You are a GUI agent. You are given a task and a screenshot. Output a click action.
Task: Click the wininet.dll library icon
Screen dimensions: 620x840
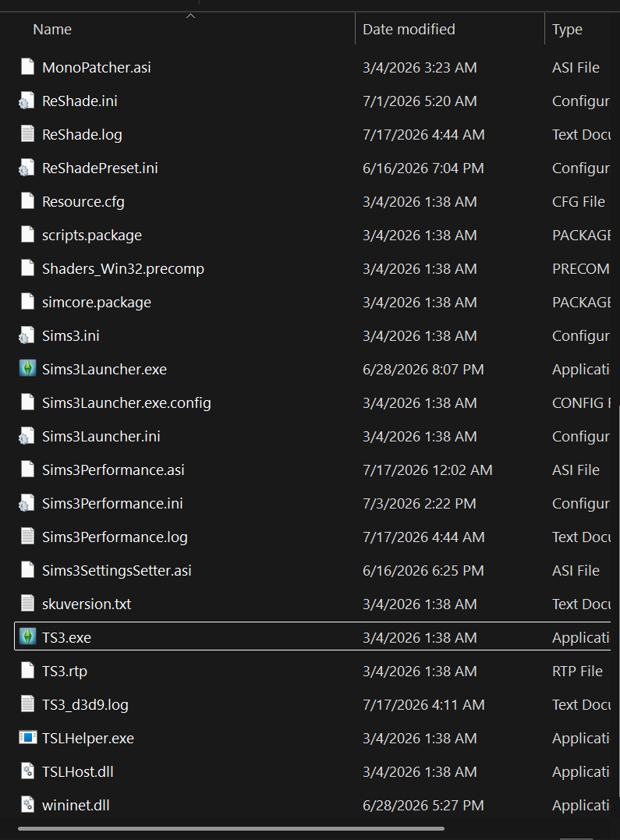coord(27,805)
